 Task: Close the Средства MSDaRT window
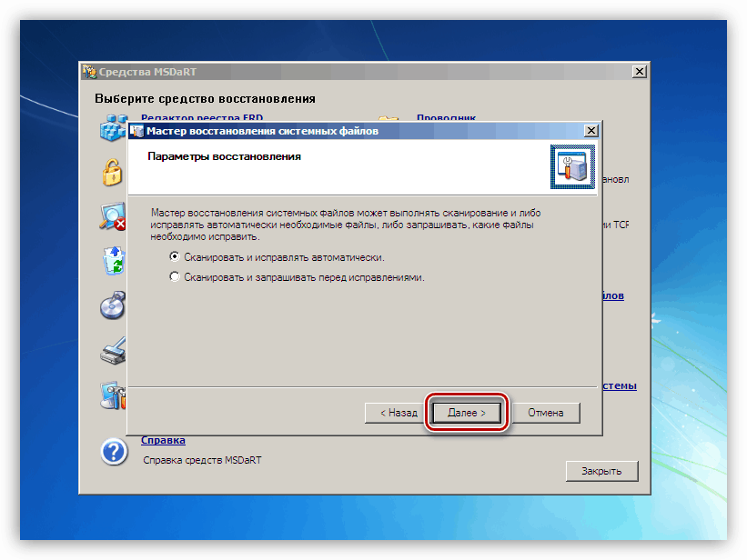[x=640, y=72]
